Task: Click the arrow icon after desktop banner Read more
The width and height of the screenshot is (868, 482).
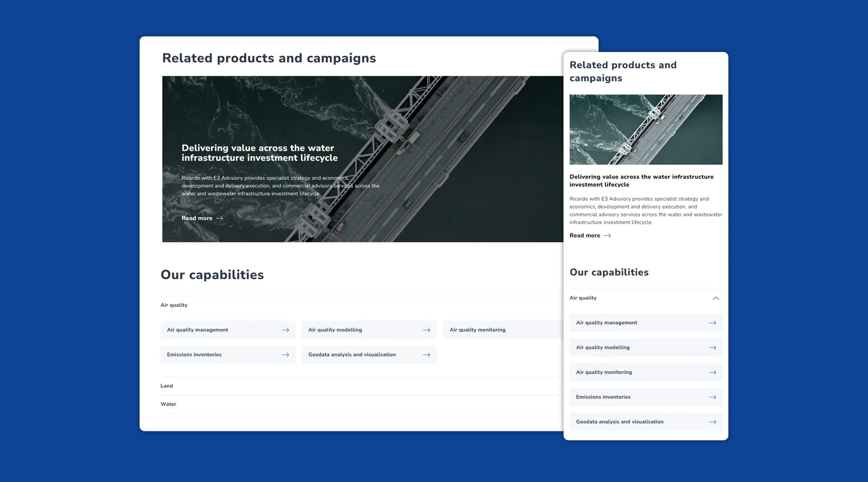Action: 220,218
